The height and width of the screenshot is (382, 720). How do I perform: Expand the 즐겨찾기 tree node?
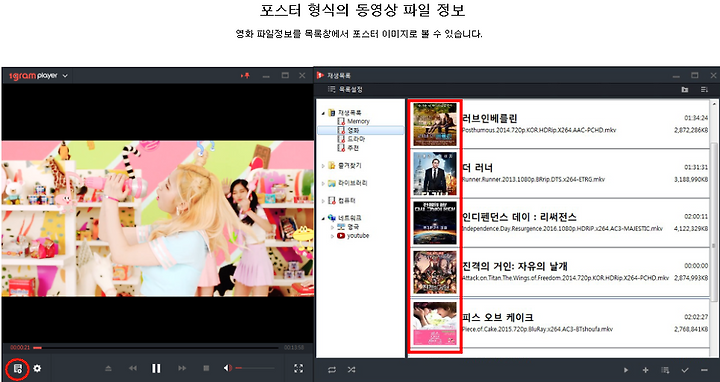click(323, 166)
